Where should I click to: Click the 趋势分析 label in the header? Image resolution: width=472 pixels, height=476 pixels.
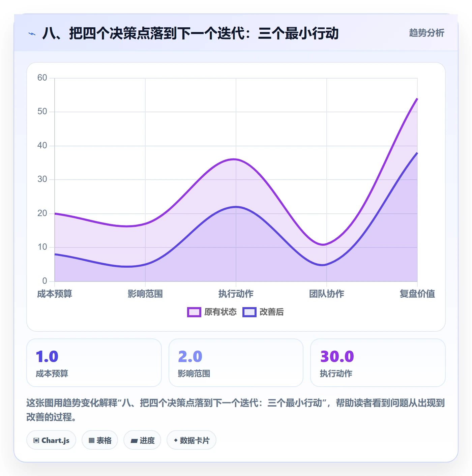[x=426, y=33]
